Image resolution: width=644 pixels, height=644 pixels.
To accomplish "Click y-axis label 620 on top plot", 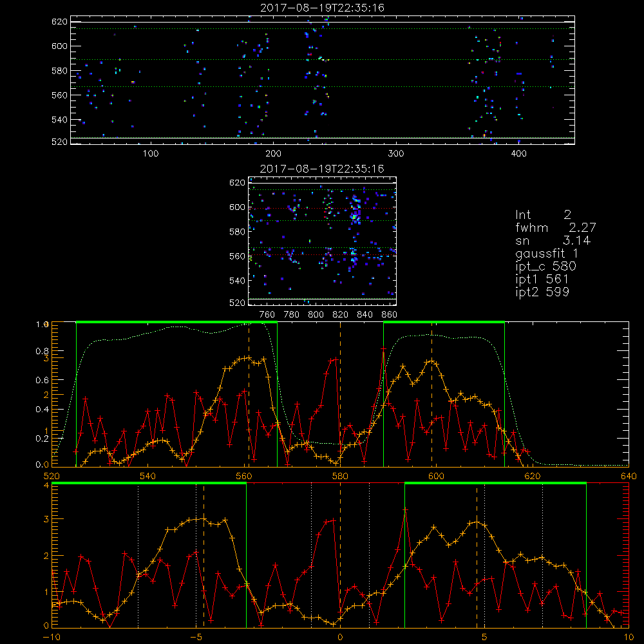I will (59, 21).
